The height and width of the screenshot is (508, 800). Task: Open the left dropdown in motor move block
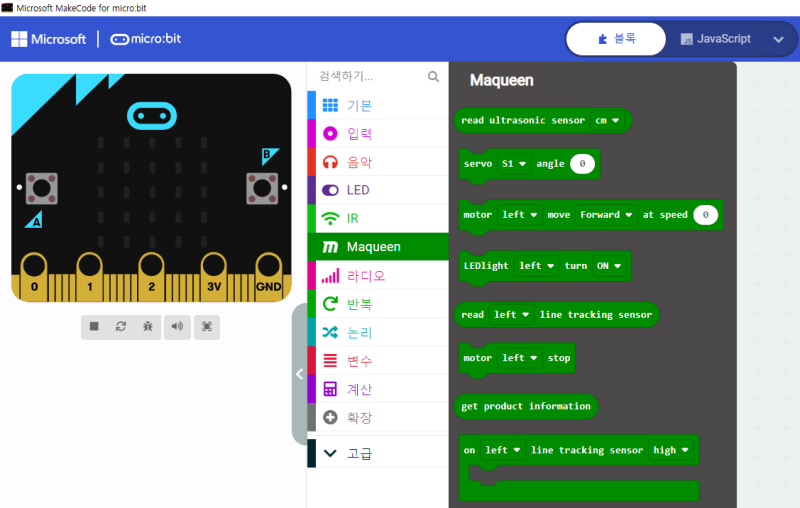pos(519,215)
